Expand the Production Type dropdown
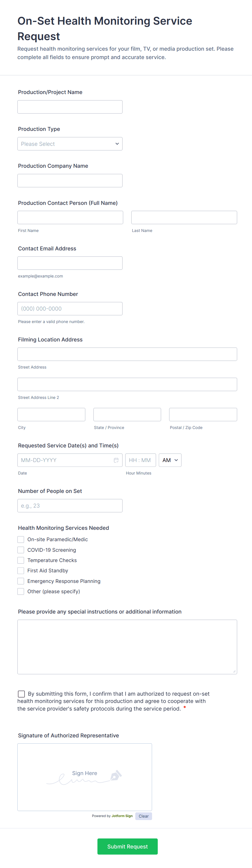The image size is (252, 868). [70, 144]
